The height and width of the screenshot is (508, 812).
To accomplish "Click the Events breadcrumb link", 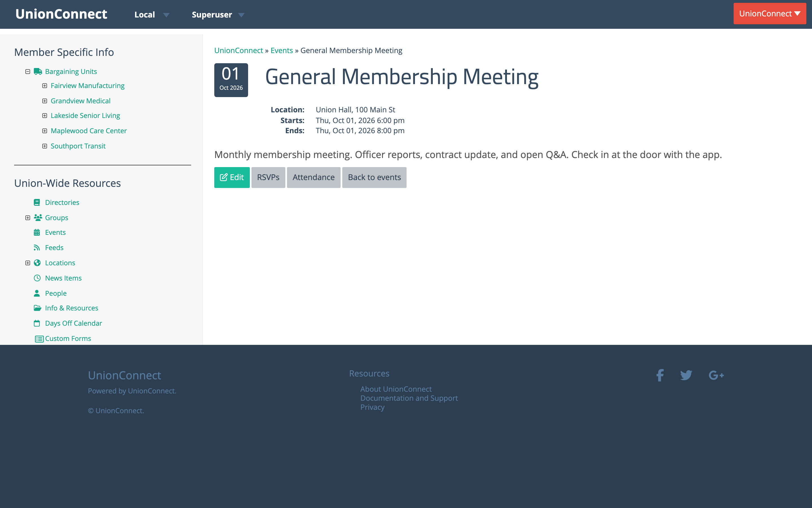I will pos(281,51).
